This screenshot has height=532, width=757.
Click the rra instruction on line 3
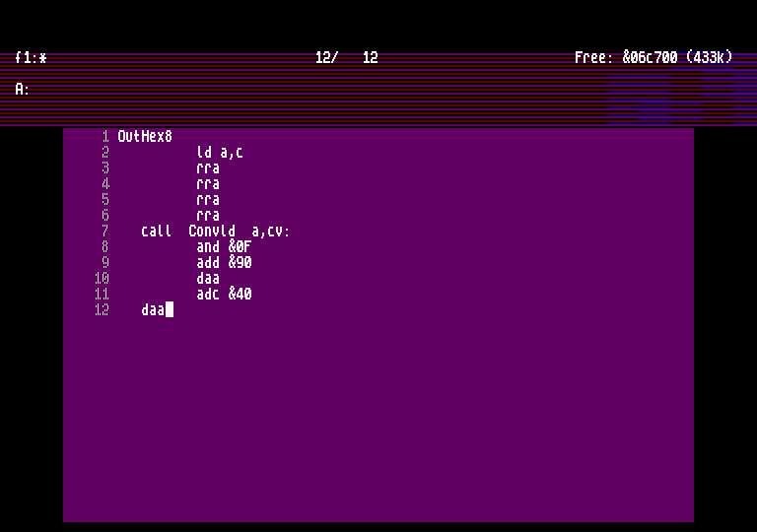tap(208, 168)
